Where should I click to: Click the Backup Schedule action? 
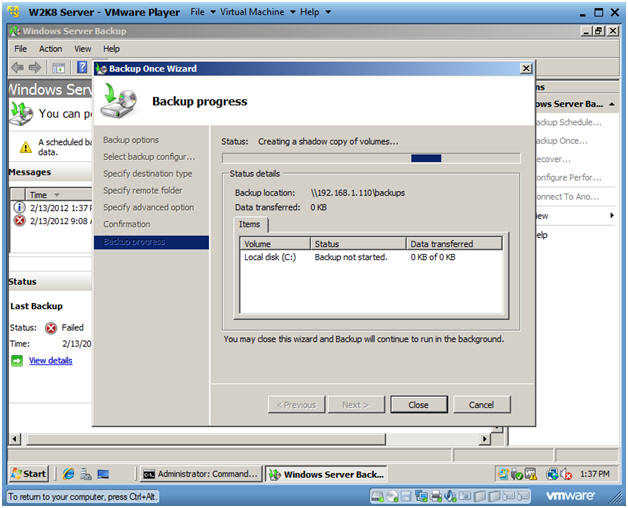coord(569,123)
